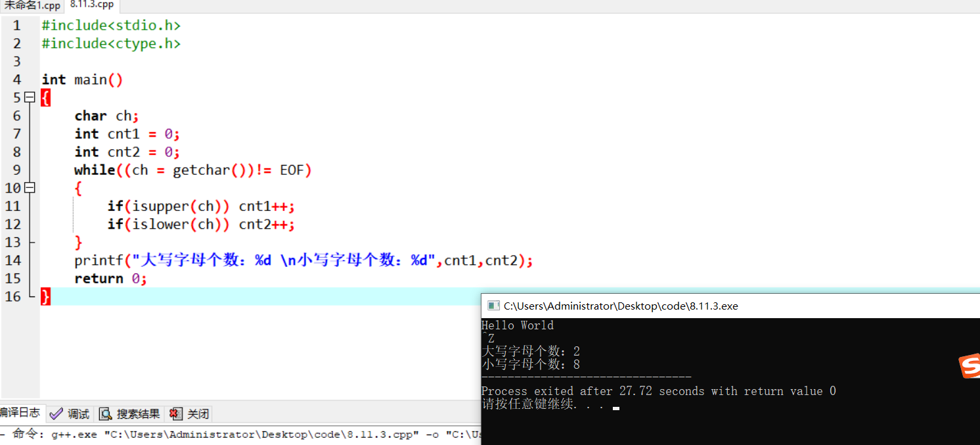Show the 搜索结果 search results tab

129,413
